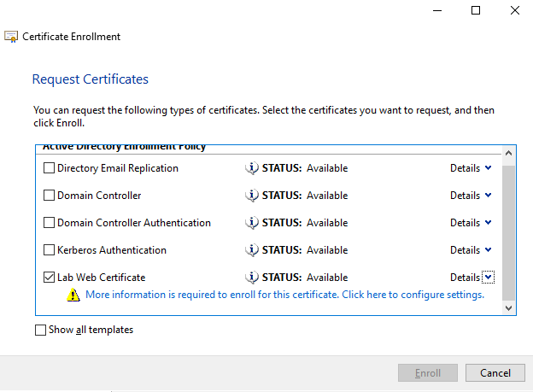The width and height of the screenshot is (533, 392).
Task: Enable the Kerberos Authentication checkbox
Action: click(x=49, y=250)
